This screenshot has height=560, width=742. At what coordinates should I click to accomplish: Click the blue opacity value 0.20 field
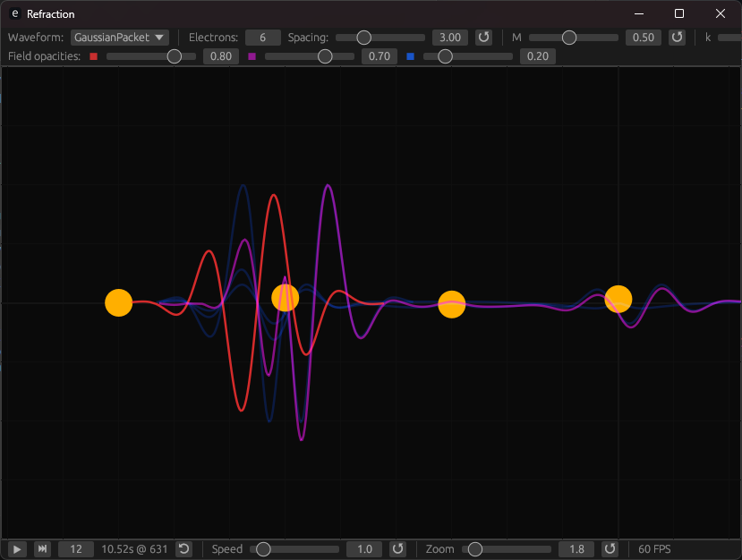pos(538,56)
